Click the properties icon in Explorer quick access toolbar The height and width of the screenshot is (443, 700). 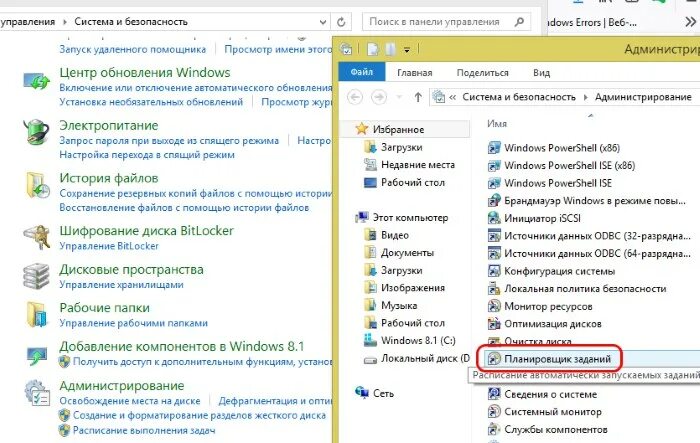click(372, 49)
